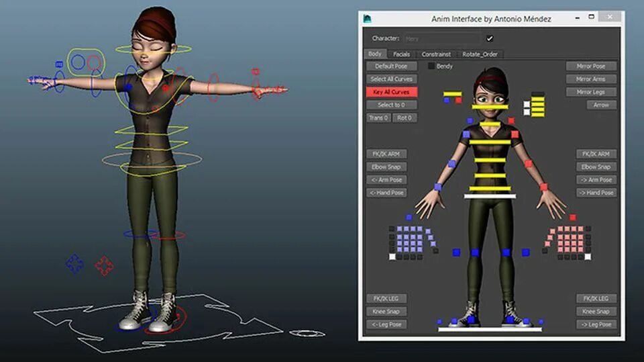
Task: Click the Maya icon in the window title bar
Action: [367, 19]
